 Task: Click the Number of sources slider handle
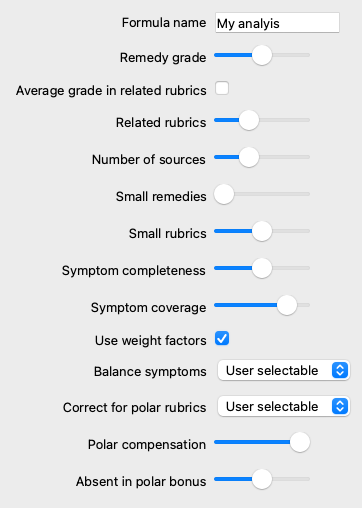249,157
